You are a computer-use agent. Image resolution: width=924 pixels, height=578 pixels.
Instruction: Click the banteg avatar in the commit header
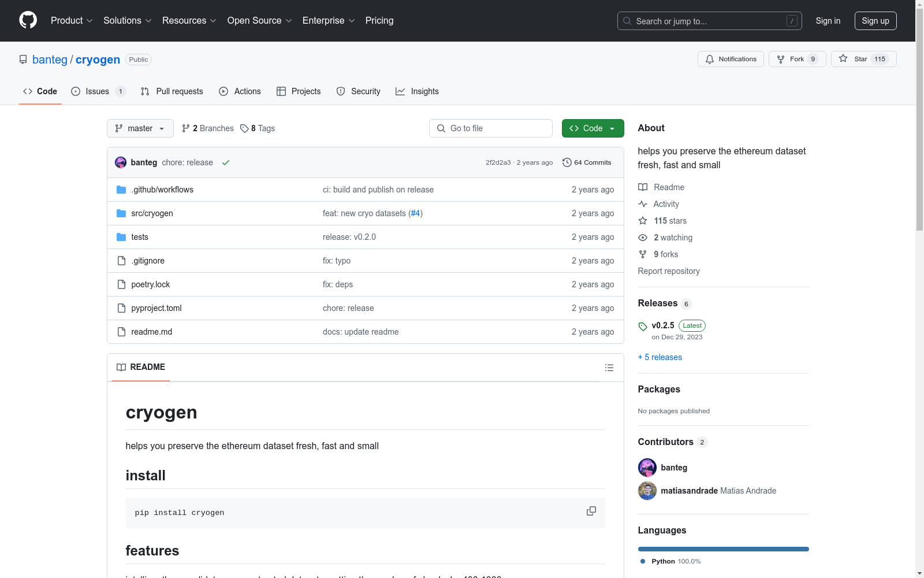pos(121,162)
